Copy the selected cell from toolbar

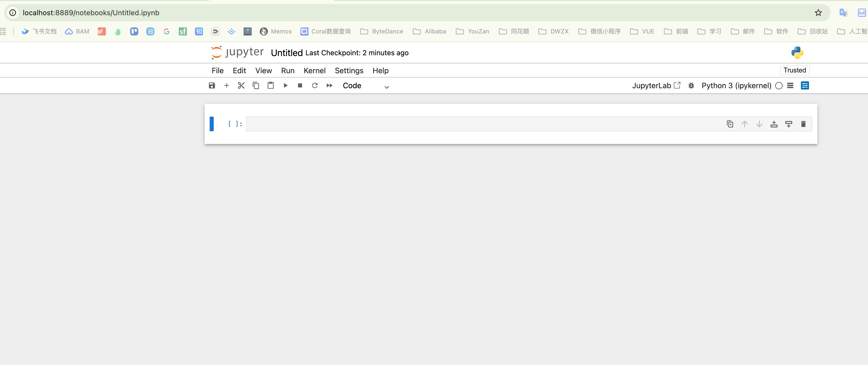[256, 86]
